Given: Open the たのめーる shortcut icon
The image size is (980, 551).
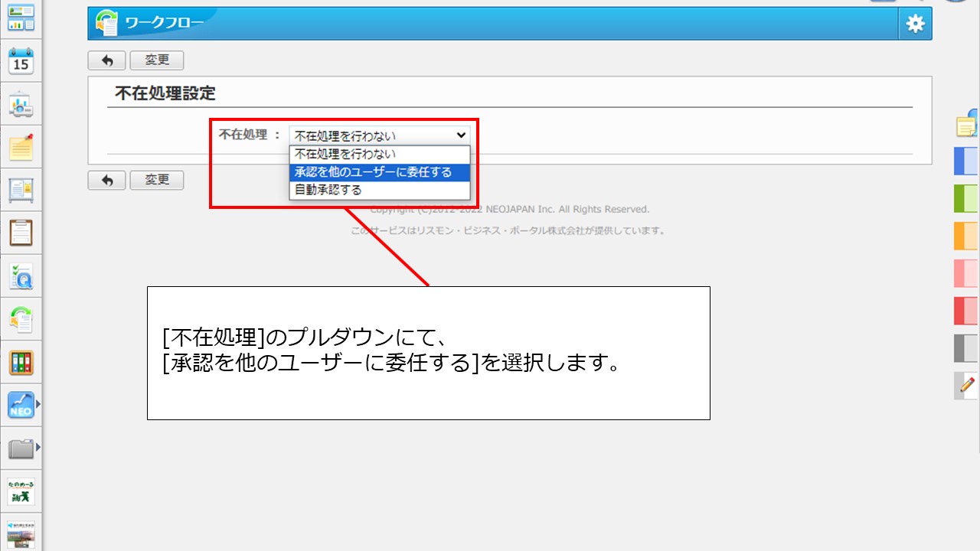Looking at the screenshot, I should point(21,491).
